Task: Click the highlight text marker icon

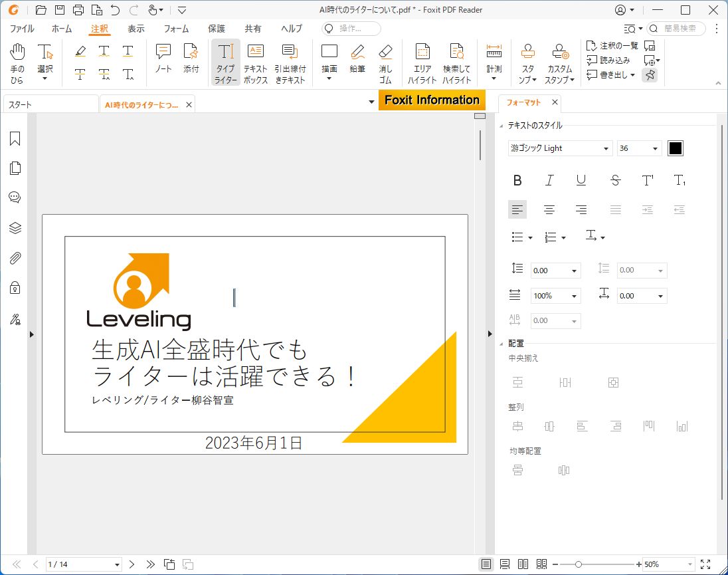Action: click(x=80, y=51)
